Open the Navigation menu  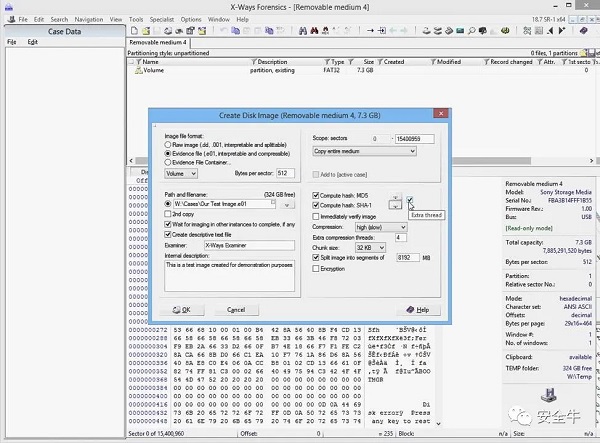point(89,20)
